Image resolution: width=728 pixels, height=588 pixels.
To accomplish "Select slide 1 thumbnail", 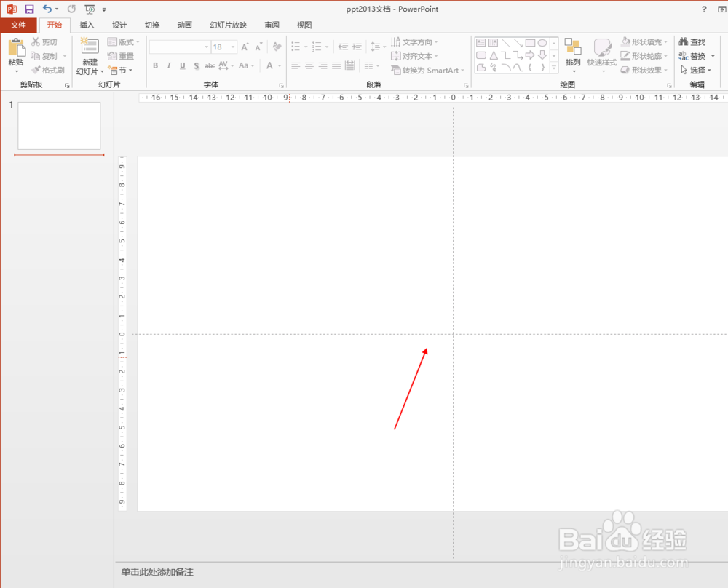I will click(59, 126).
